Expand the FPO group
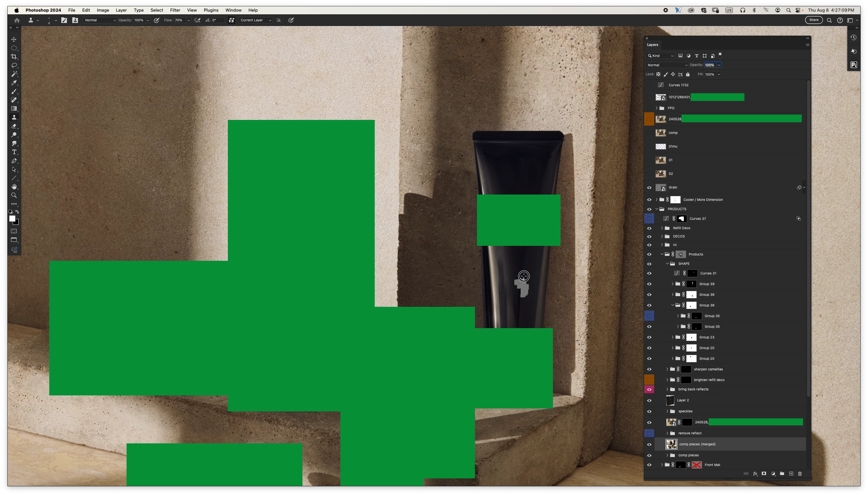The width and height of the screenshot is (868, 495). pyautogui.click(x=656, y=108)
